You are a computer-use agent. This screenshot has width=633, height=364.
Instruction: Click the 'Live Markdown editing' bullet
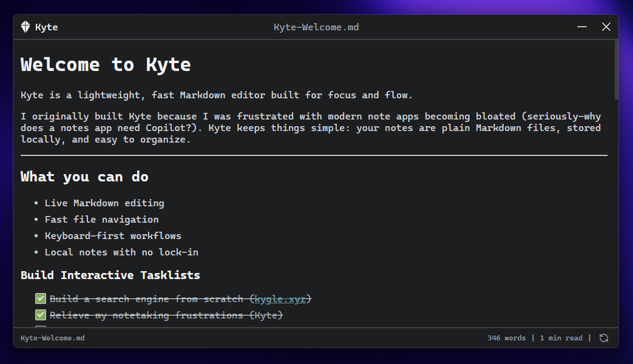pos(104,203)
